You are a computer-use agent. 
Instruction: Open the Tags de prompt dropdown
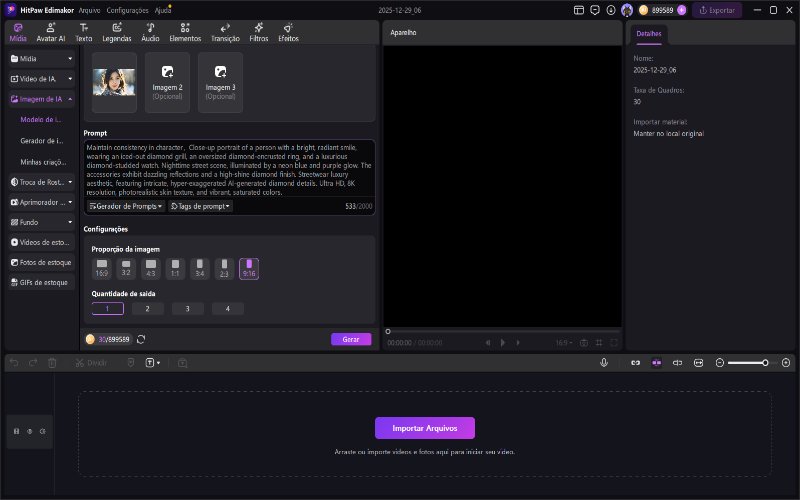[x=200, y=206]
